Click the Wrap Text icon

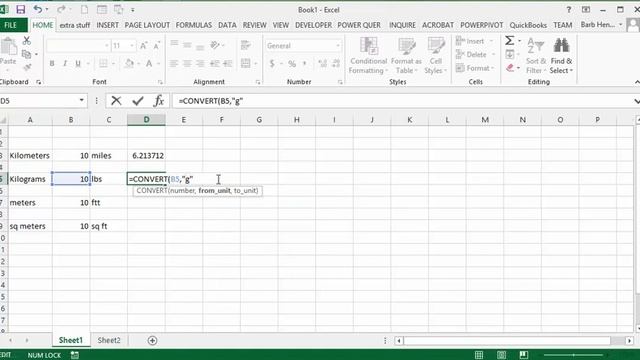[x=246, y=45]
